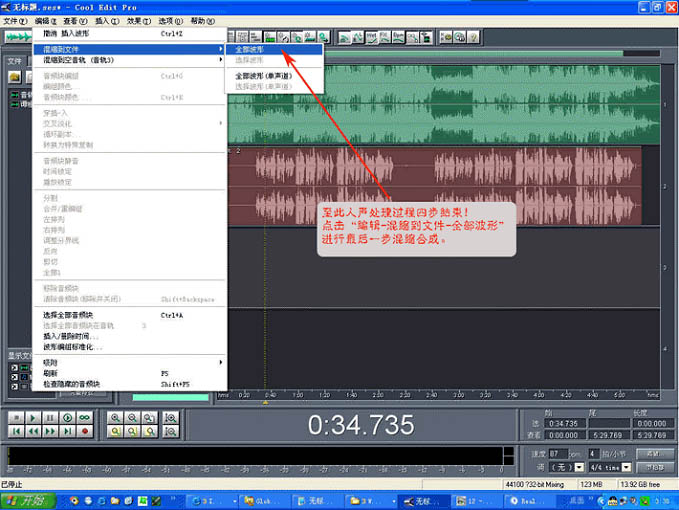The image size is (679, 510).
Task: Click beats-per-bar field showing 4
Action: pyautogui.click(x=594, y=454)
